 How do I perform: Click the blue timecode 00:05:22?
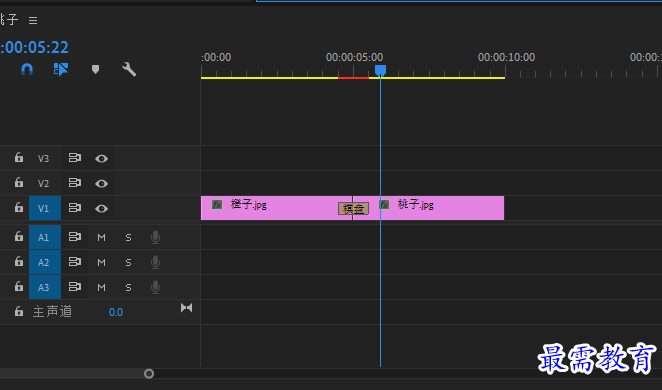(34, 47)
